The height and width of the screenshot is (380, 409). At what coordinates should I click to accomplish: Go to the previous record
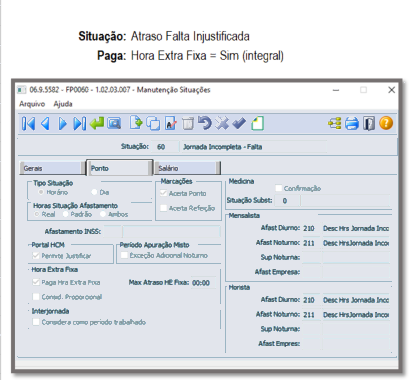point(45,124)
